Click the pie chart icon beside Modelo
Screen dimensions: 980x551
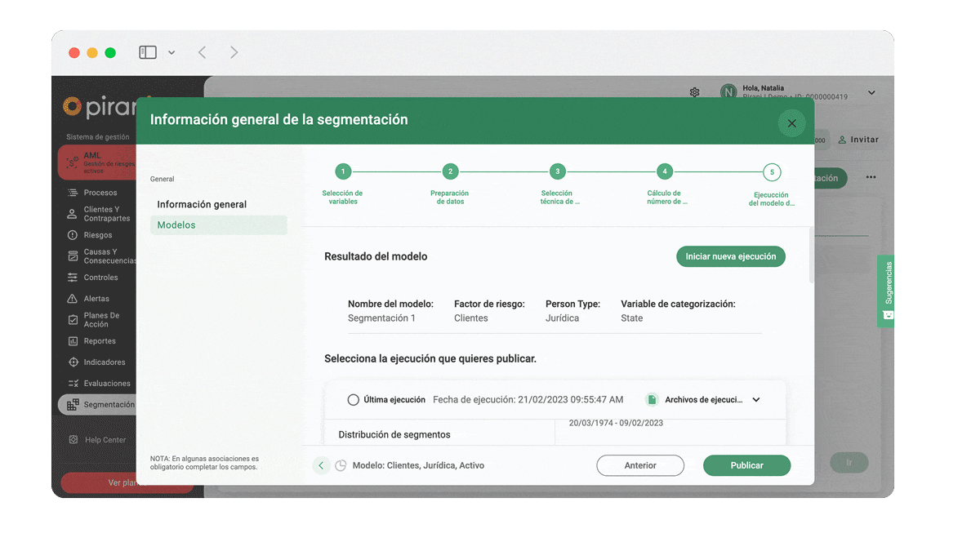pos(341,465)
